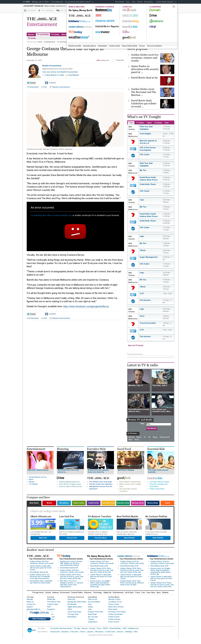This screenshot has width=201, height=644.
Task: Click the Read later star icon
Action: click(x=114, y=60)
